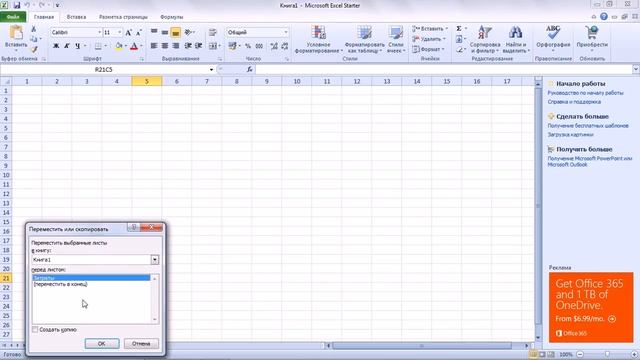
Task: Switch to the Формулы tab
Action: (x=171, y=17)
